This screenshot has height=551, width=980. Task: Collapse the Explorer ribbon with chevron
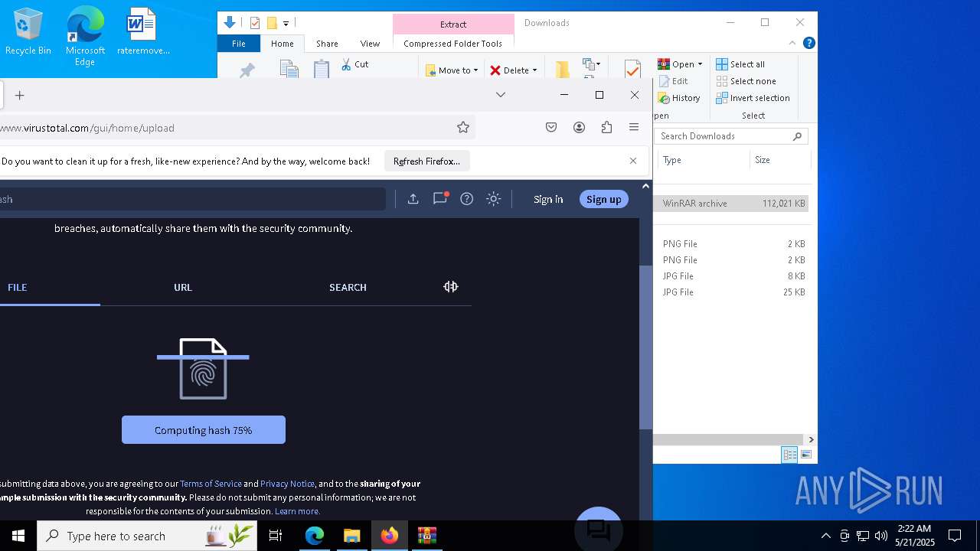coord(792,43)
